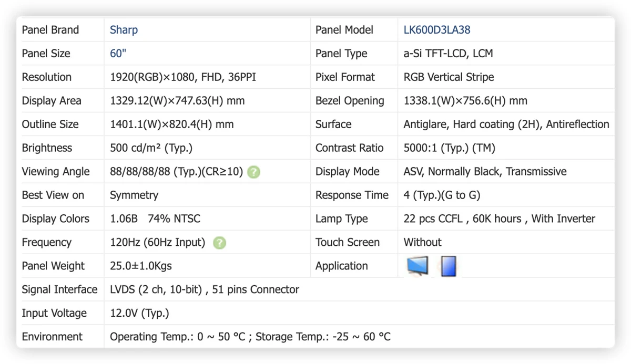This screenshot has height=364, width=631.
Task: Click the Antiglare surface description
Action: [x=506, y=124]
